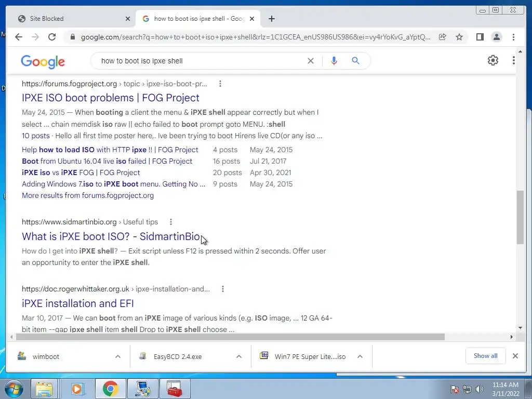Select the how to boot iso ipxe tab
Viewport: 532px width, 399px height.
tap(198, 19)
